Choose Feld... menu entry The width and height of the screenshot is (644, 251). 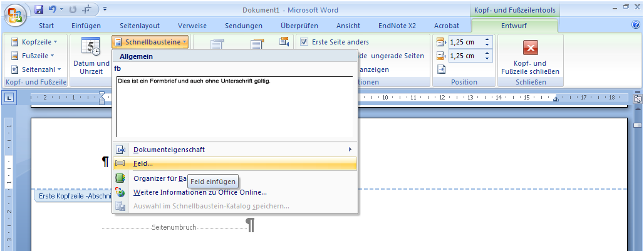[234, 163]
